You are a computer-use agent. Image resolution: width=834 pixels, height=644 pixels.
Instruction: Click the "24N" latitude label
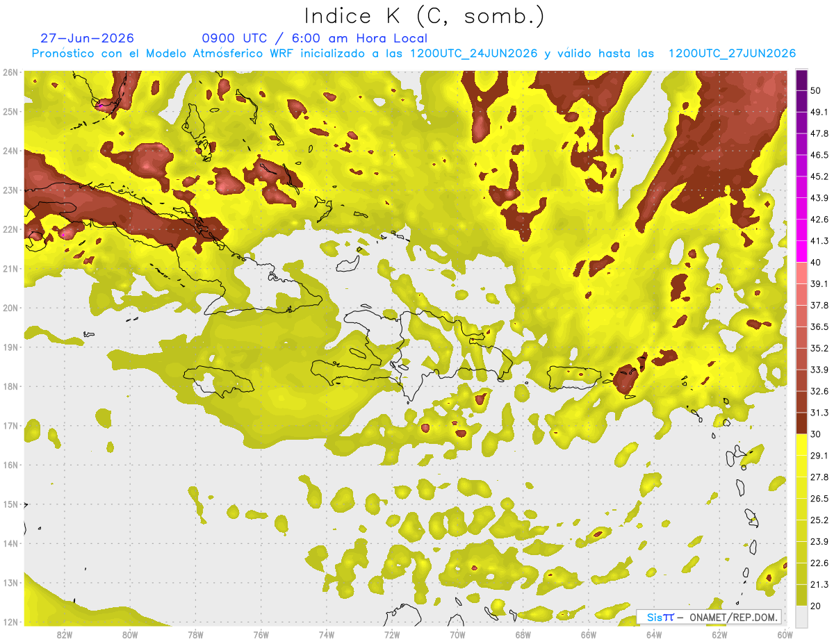[10, 151]
